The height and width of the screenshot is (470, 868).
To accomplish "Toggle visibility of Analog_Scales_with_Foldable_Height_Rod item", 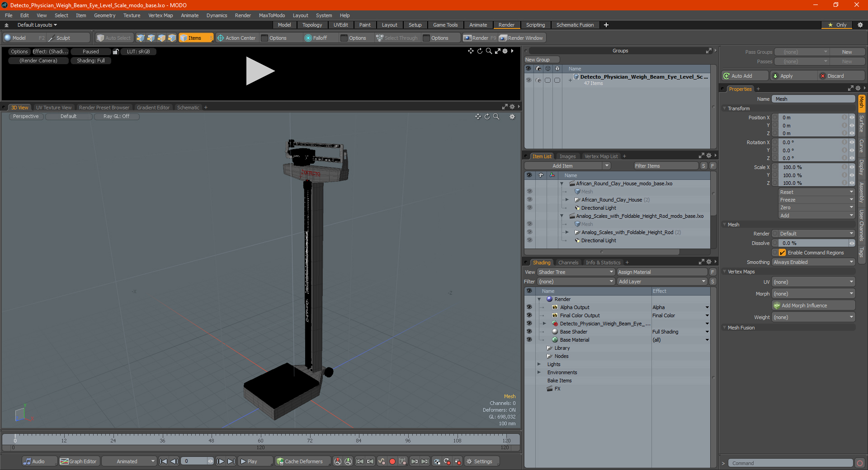I will click(529, 232).
